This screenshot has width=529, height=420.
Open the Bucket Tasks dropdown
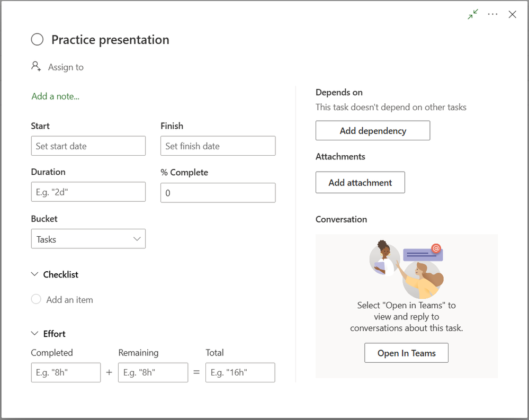(x=88, y=239)
